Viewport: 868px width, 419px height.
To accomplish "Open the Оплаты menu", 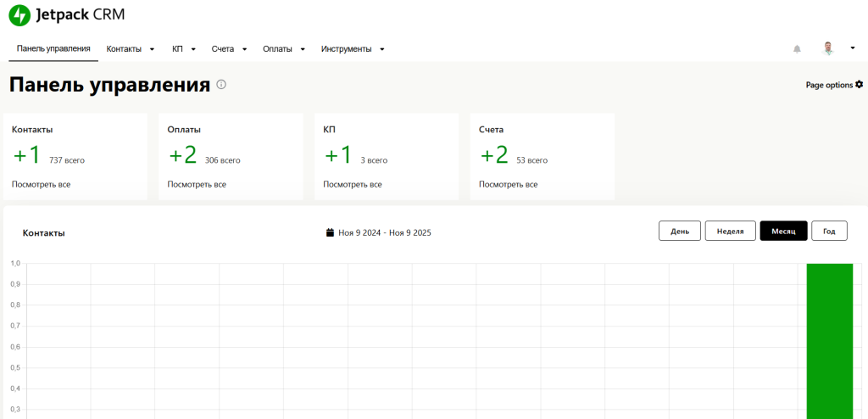I will [277, 49].
